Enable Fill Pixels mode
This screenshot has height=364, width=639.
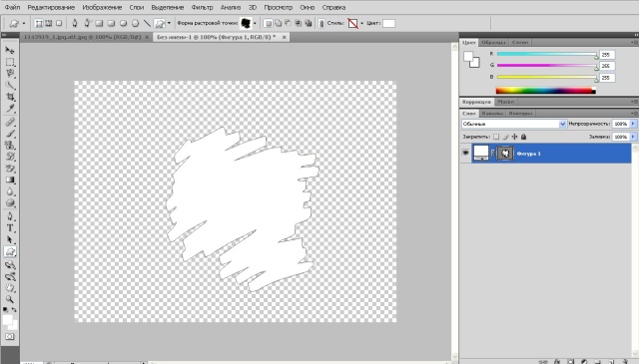point(59,23)
